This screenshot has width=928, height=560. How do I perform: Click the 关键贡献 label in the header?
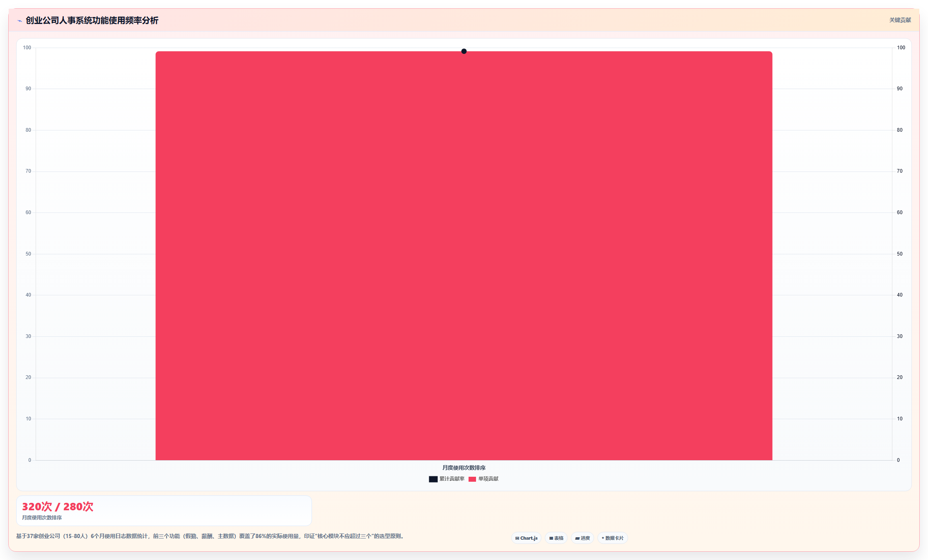[x=900, y=20]
